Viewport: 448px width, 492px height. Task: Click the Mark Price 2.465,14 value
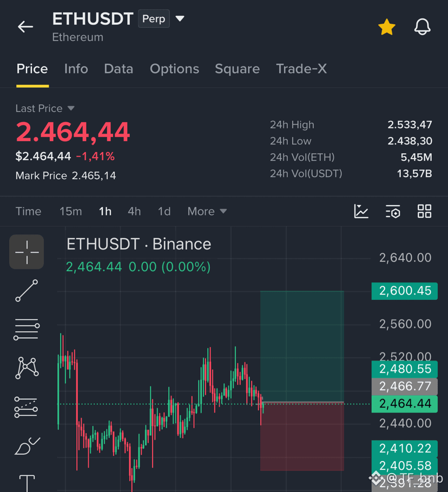[x=94, y=175]
